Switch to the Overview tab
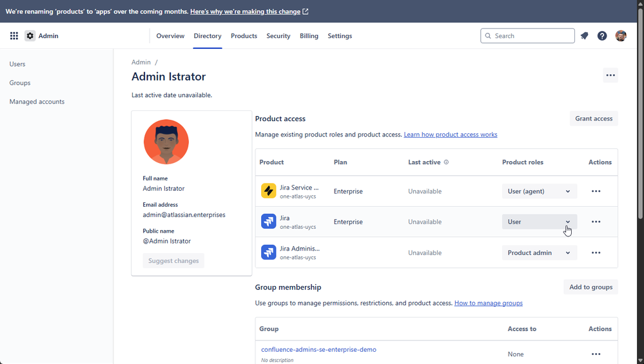This screenshot has height=364, width=644. point(170,35)
